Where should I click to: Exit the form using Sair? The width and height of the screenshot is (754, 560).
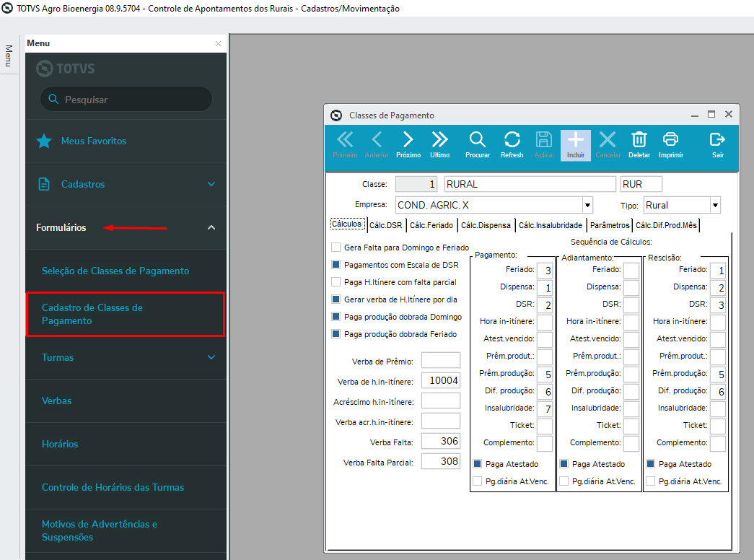[x=717, y=144]
